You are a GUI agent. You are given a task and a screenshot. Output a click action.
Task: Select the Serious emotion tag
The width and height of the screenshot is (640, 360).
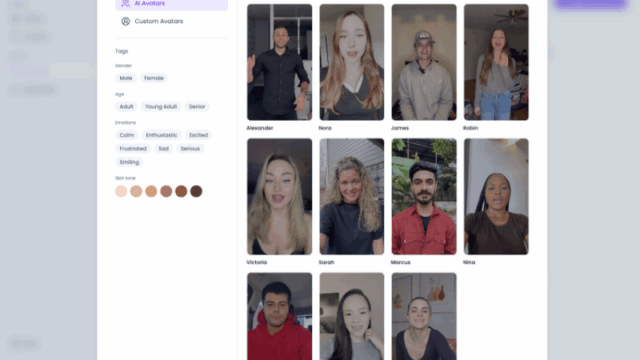tap(190, 149)
